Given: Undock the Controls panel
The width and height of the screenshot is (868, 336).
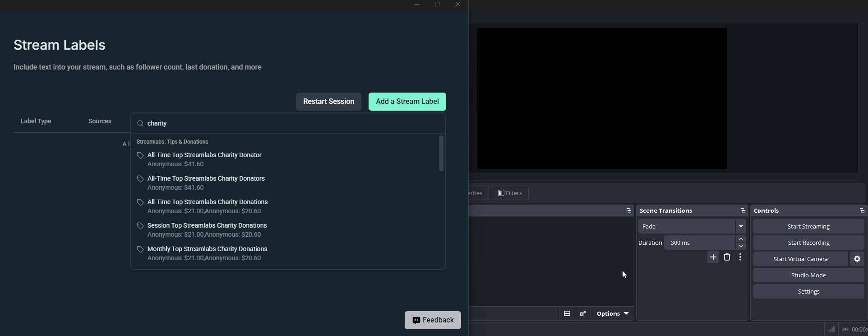Looking at the screenshot, I should 862,210.
